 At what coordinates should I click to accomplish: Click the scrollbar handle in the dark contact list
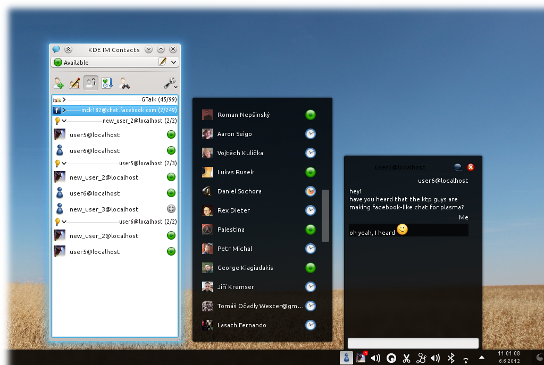click(x=325, y=215)
